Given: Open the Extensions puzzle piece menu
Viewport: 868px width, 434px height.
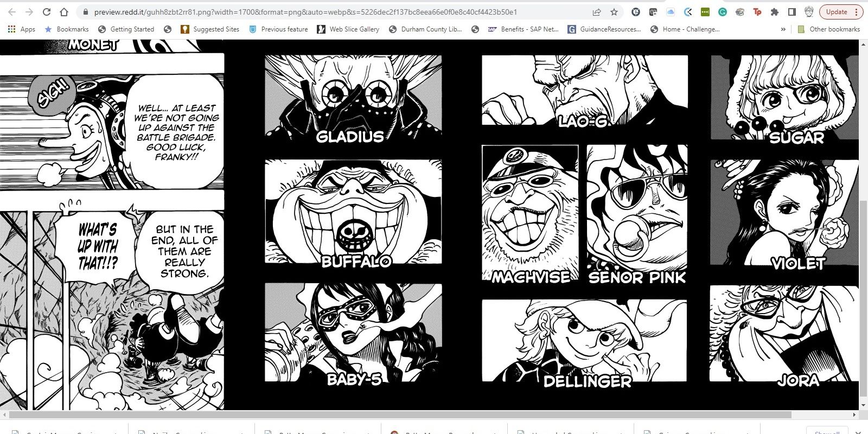Looking at the screenshot, I should point(775,12).
